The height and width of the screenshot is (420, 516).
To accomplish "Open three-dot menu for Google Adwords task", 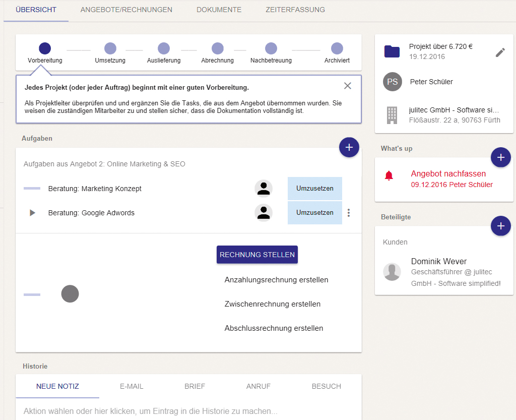I will pos(348,213).
